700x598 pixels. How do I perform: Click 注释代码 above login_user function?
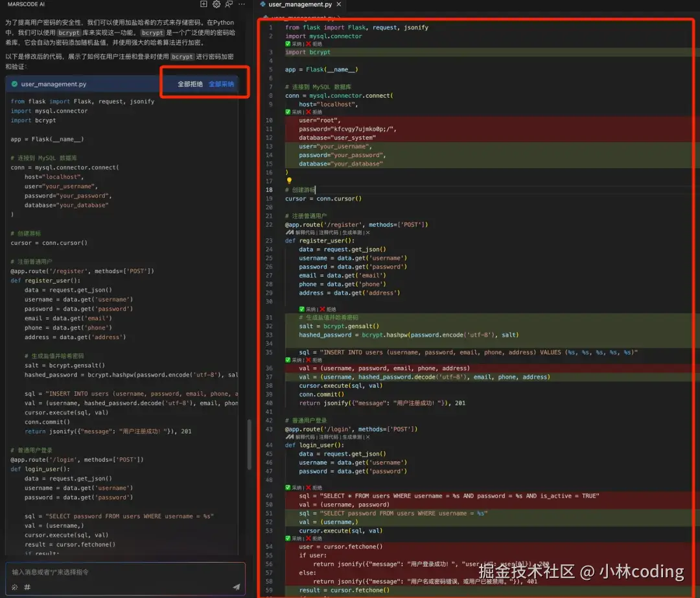(329, 437)
